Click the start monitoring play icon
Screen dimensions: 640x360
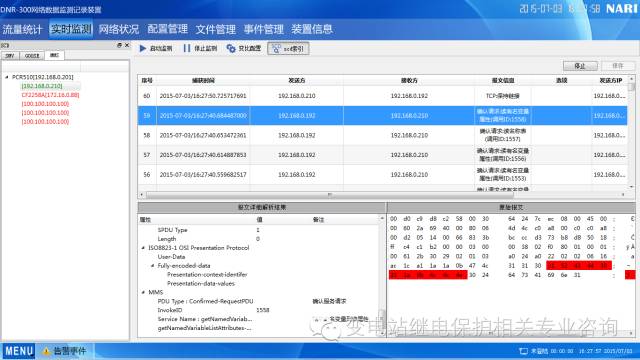(x=142, y=48)
